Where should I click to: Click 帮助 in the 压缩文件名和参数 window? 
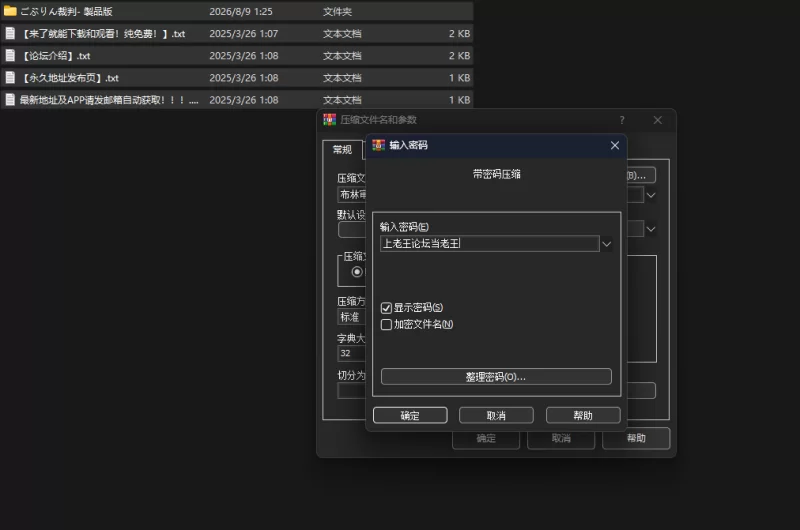636,438
